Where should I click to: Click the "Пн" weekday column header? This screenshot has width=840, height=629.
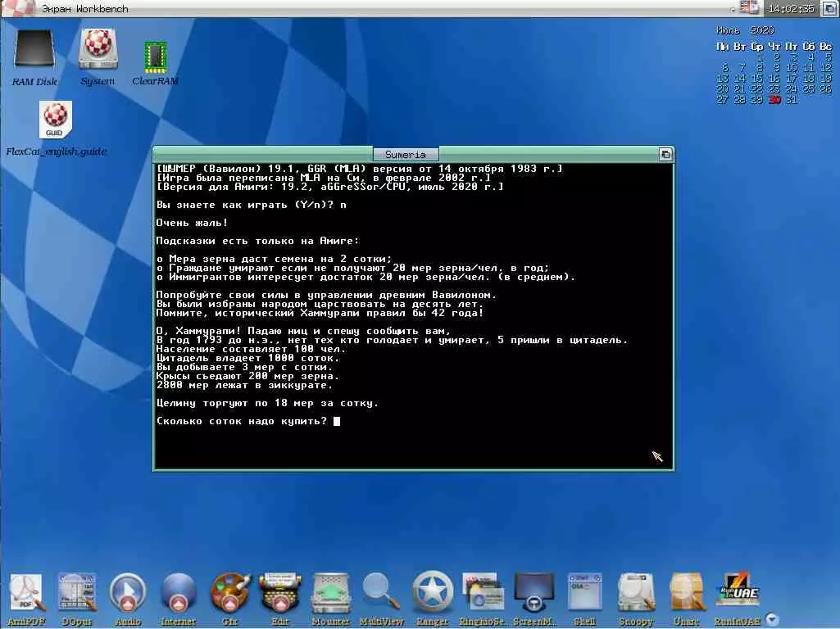point(723,47)
